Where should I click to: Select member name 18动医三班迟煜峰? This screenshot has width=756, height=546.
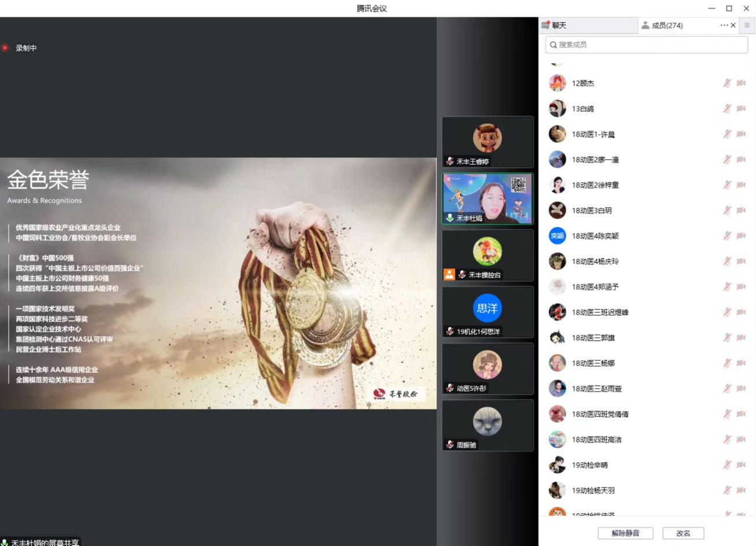click(600, 312)
